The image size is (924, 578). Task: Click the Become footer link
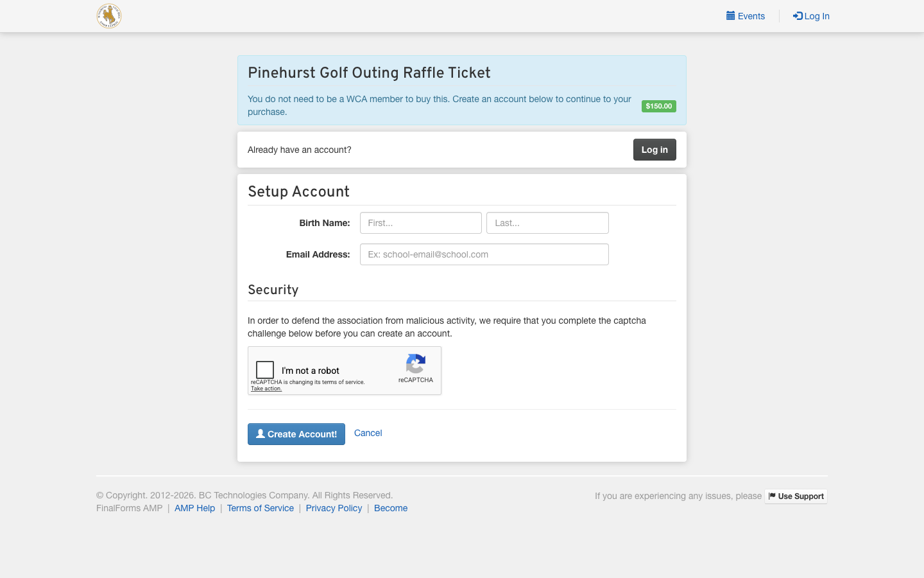point(391,508)
